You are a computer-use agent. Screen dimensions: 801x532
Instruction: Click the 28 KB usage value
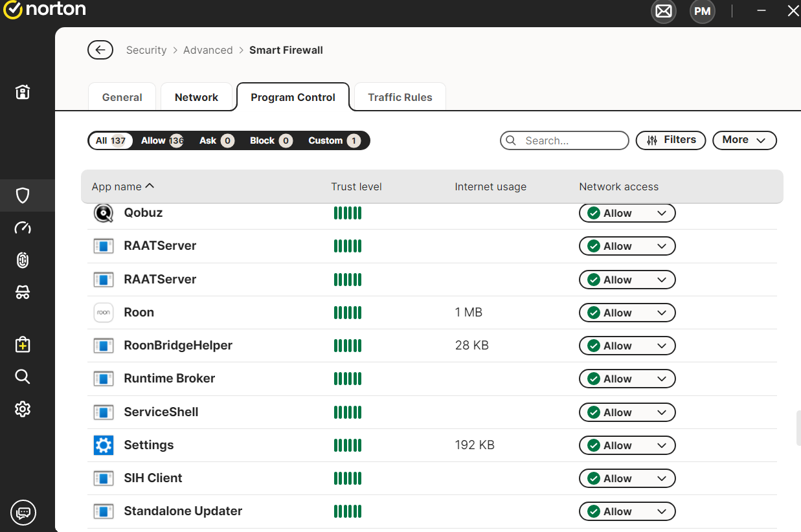(x=471, y=346)
